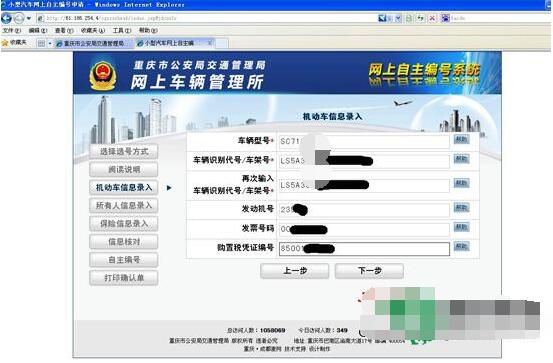Click the 上一步 button
Viewport: 553px width, 363px height.
coord(295,271)
